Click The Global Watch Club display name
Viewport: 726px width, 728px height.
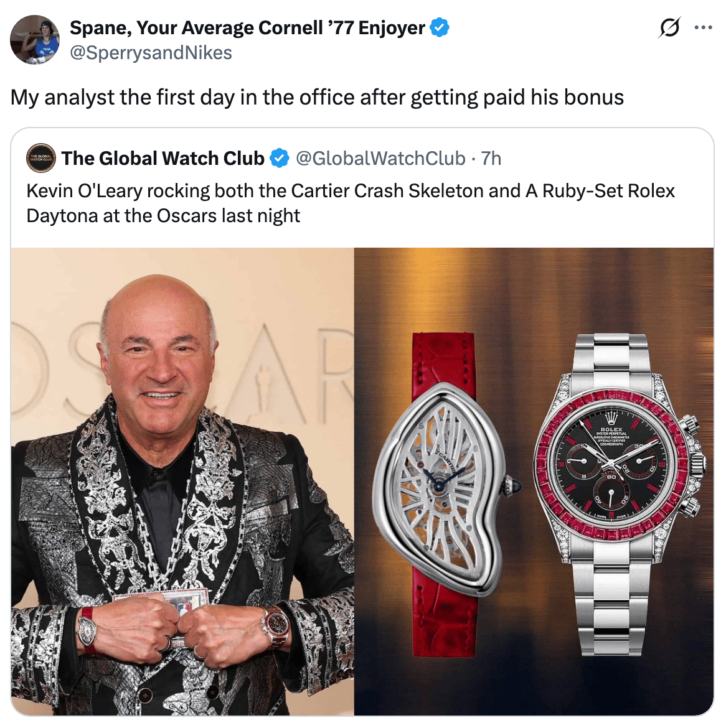(x=163, y=158)
